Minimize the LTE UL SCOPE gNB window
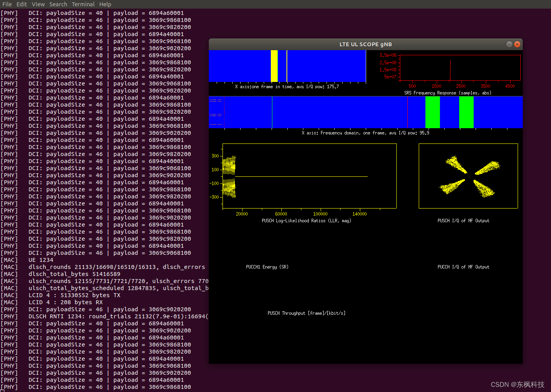 pos(509,44)
